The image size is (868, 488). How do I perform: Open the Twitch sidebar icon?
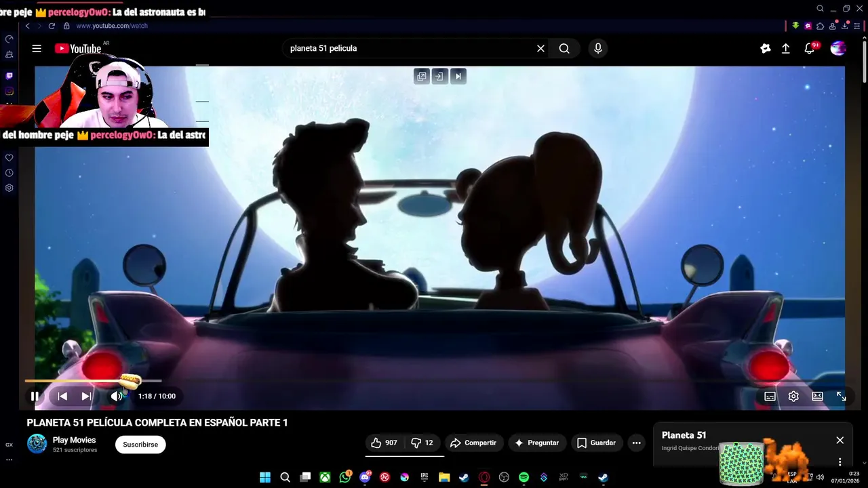click(x=9, y=76)
